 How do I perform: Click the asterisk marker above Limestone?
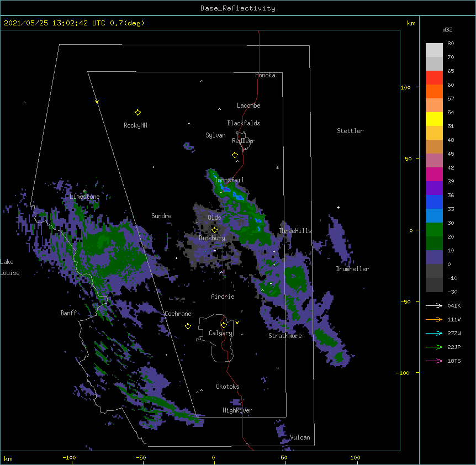tap(84, 191)
